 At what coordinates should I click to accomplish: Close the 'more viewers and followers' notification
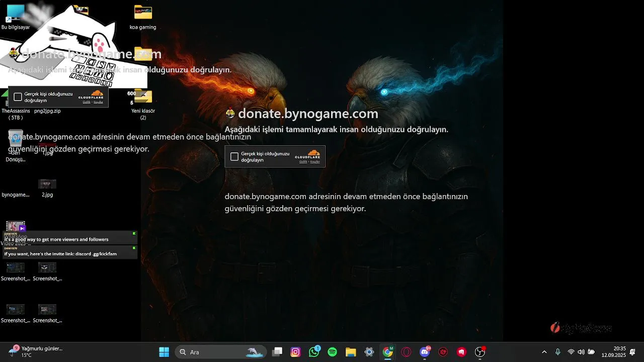coord(134,233)
